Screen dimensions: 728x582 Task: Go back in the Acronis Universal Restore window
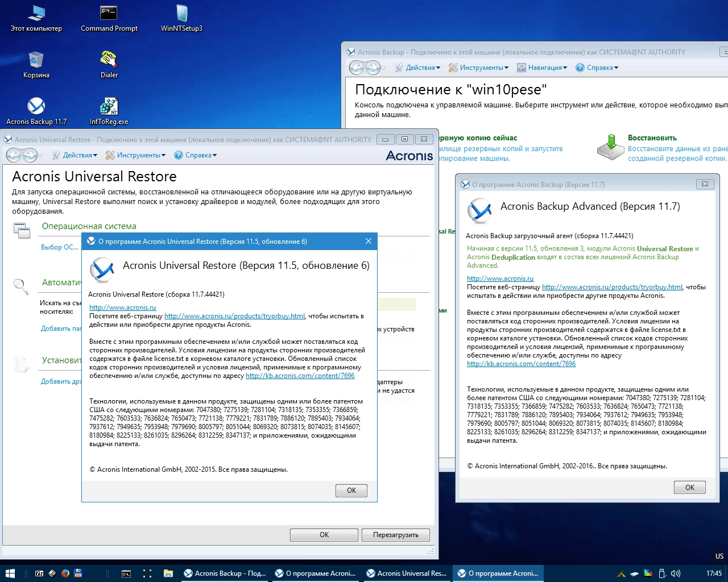click(14, 155)
